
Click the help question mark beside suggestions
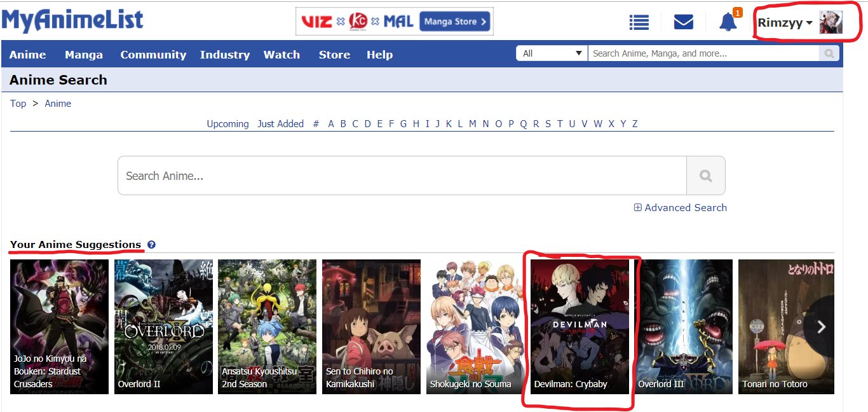pos(151,245)
